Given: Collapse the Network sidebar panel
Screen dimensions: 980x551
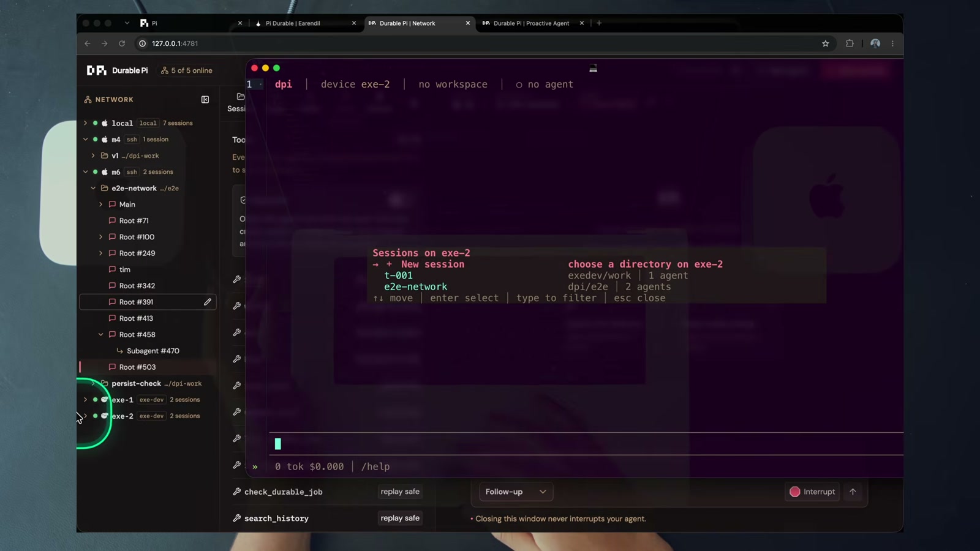Looking at the screenshot, I should click(205, 100).
